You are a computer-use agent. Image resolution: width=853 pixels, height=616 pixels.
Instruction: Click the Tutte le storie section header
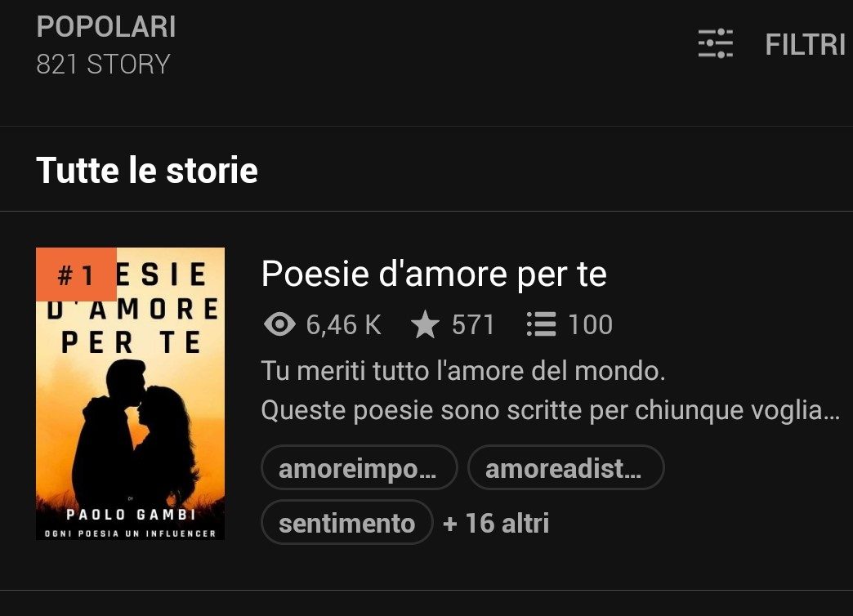(147, 170)
